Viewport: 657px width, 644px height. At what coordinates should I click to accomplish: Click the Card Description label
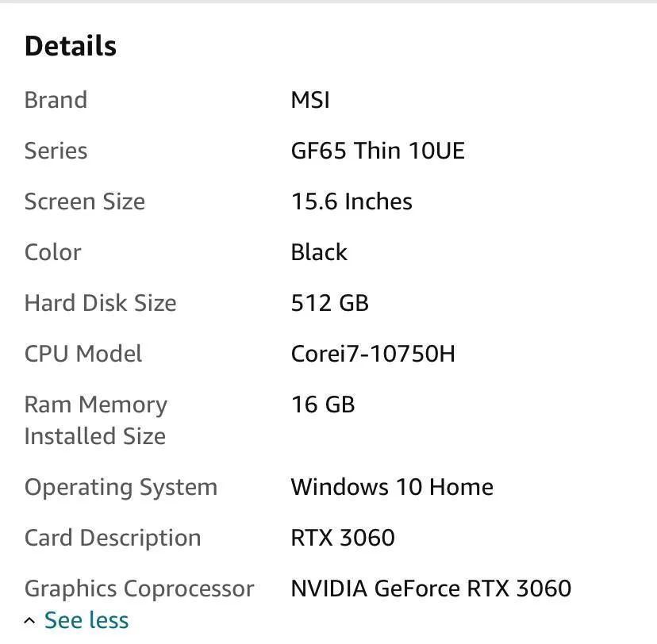pyautogui.click(x=113, y=538)
